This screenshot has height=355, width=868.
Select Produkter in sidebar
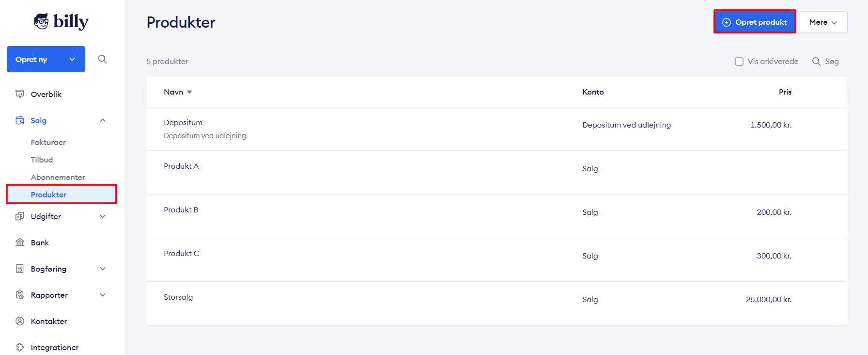click(x=62, y=194)
